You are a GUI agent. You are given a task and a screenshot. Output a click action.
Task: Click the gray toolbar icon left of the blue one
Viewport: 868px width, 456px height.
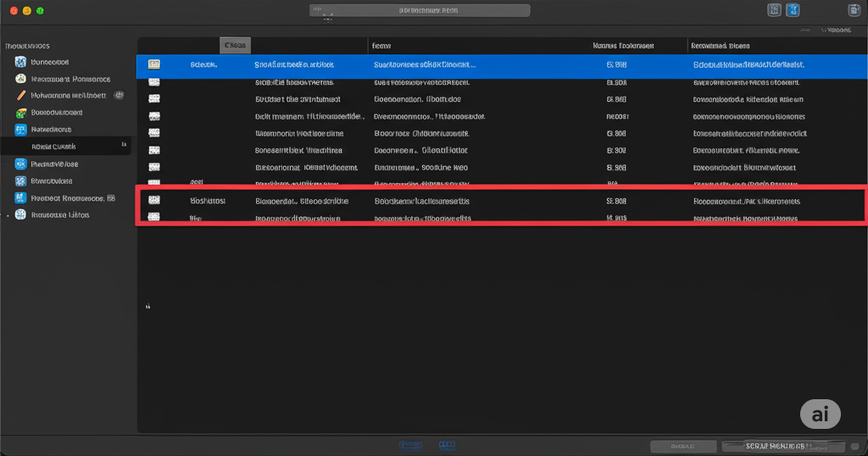[774, 10]
